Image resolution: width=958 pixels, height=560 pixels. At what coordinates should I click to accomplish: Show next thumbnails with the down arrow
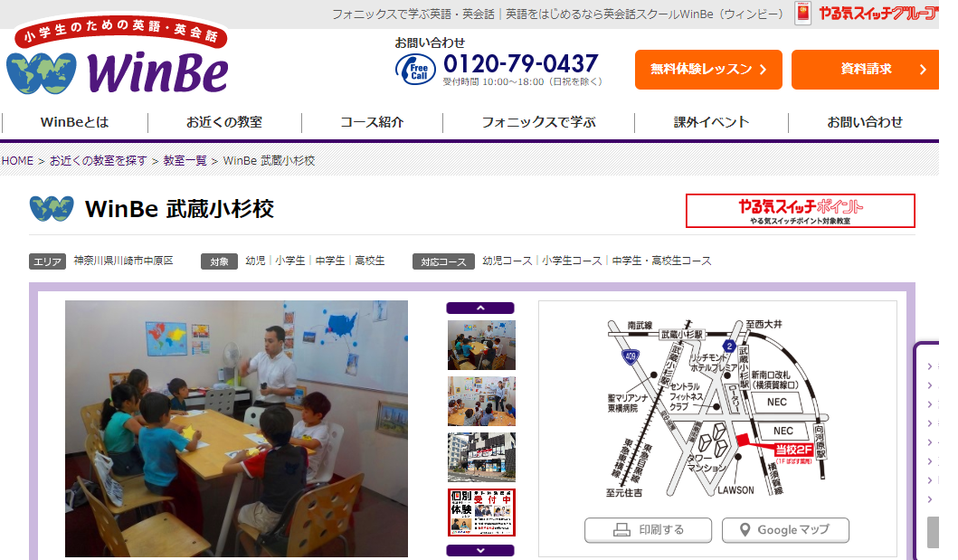coord(480,550)
